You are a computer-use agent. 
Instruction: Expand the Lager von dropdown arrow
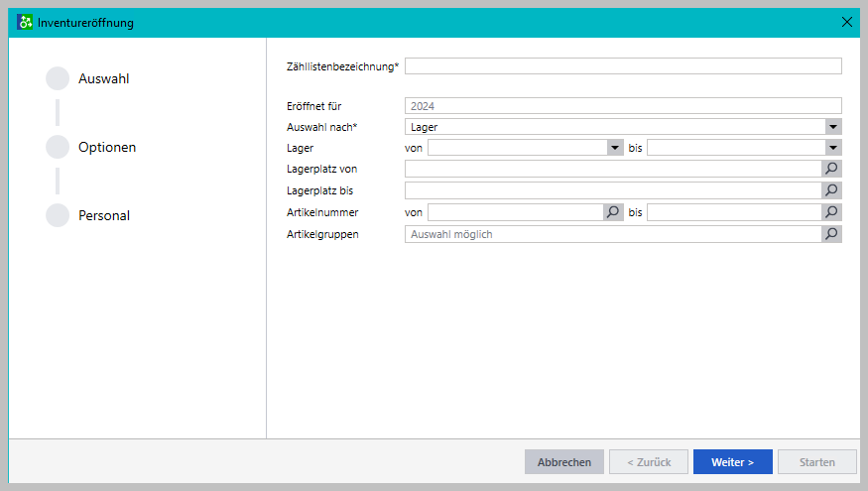click(615, 148)
